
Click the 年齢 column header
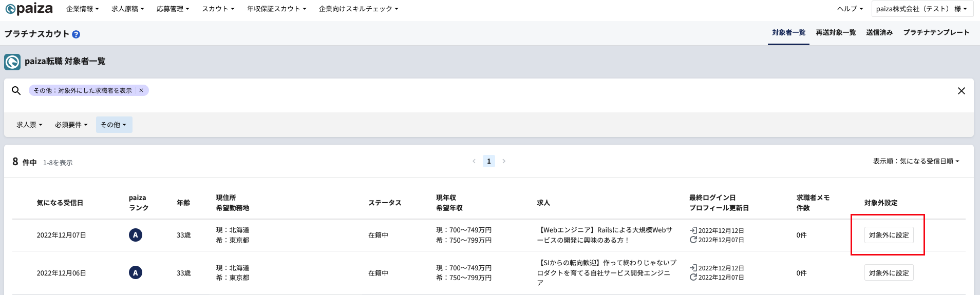tap(183, 203)
